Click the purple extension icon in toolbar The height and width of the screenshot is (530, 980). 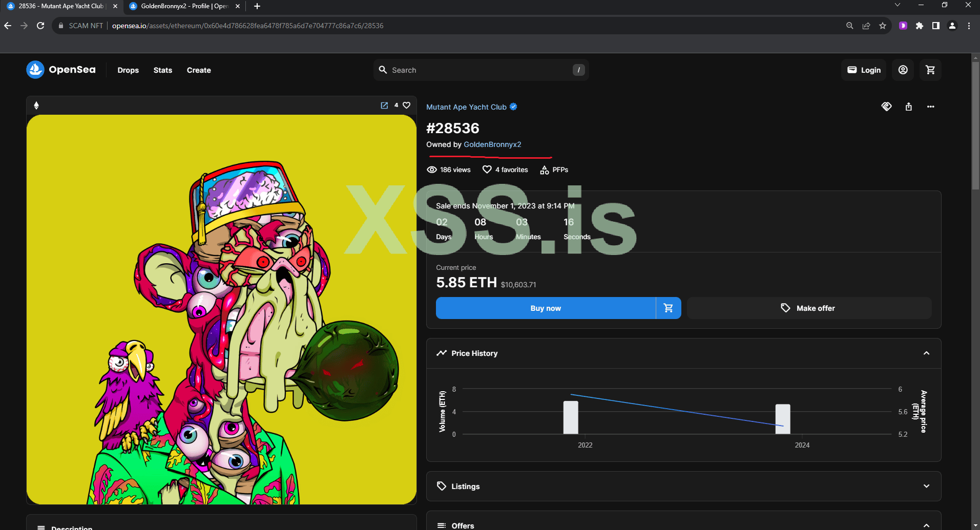coord(903,26)
